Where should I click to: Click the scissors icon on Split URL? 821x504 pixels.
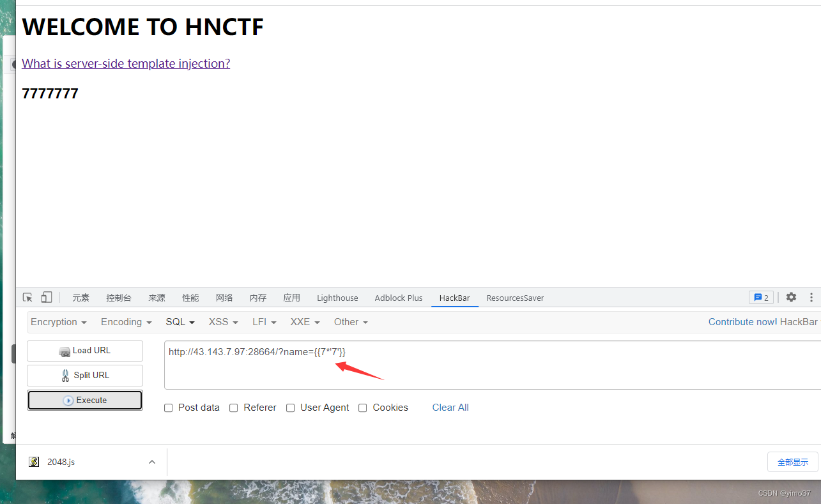click(65, 375)
